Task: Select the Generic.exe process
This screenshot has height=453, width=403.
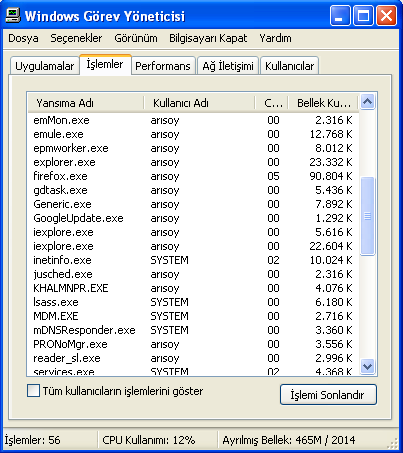Action: click(193, 204)
